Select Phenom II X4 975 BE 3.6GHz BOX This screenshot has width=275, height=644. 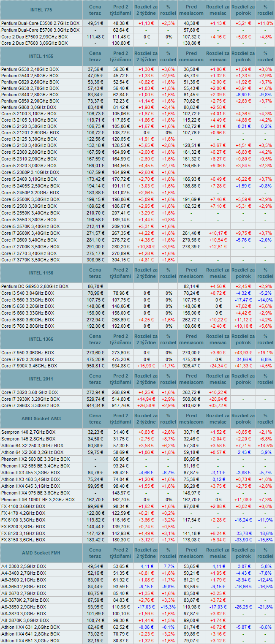point(35,493)
